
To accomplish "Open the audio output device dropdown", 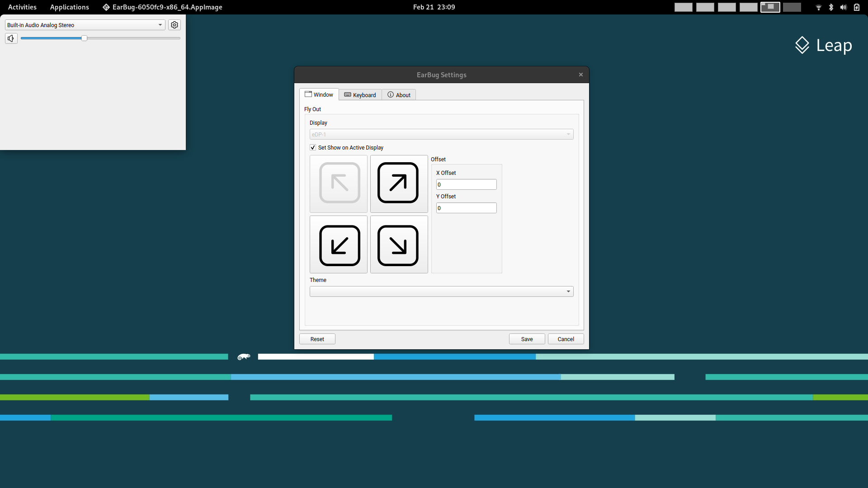I will click(85, 25).
